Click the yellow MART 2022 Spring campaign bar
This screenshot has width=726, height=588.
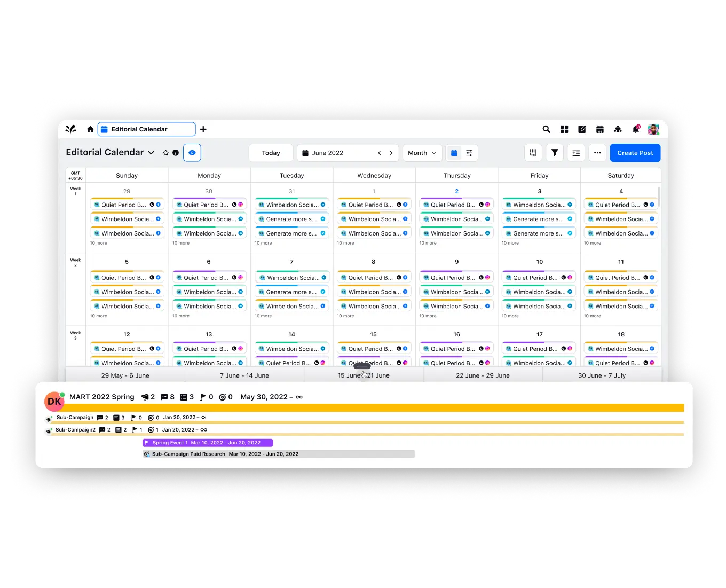[x=374, y=407]
